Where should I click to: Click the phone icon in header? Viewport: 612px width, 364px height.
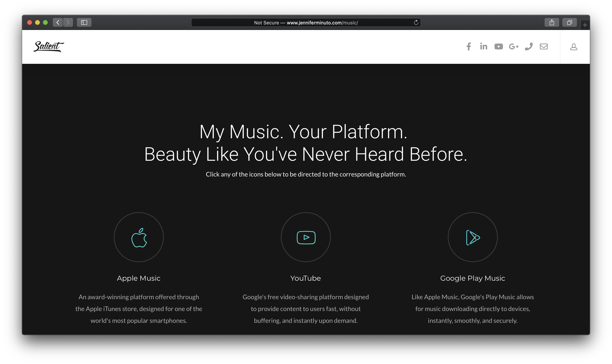[529, 46]
